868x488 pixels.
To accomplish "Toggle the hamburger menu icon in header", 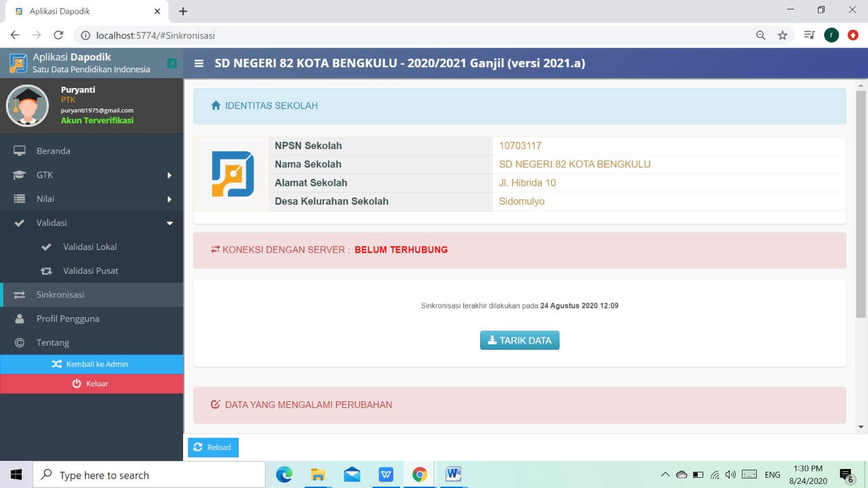I will pos(199,63).
